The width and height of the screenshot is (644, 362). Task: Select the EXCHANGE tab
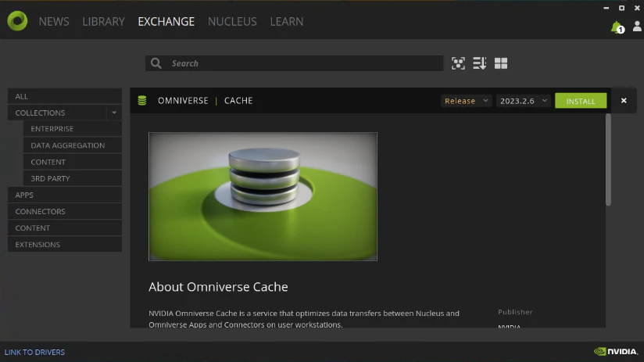166,21
